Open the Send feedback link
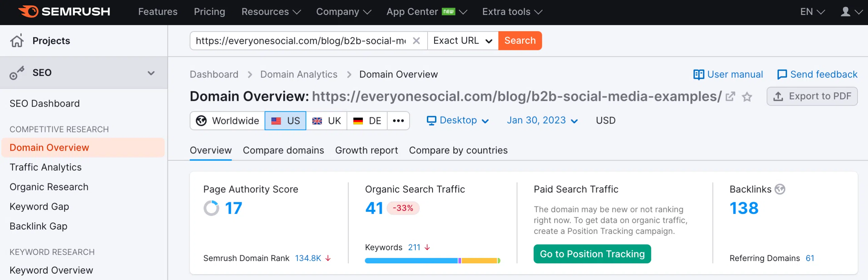Image resolution: width=868 pixels, height=280 pixels. [x=817, y=74]
